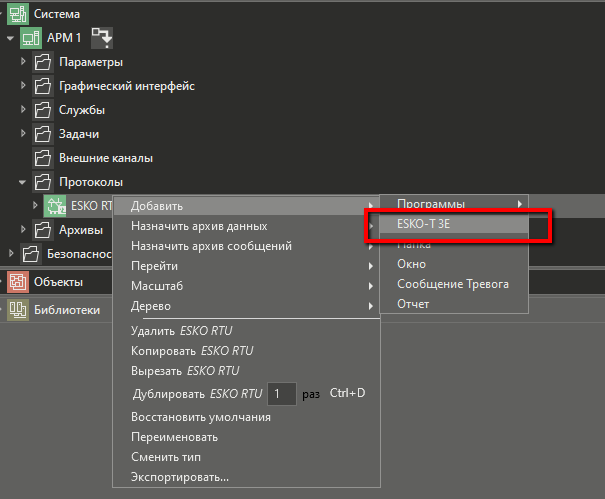Viewport: 605px width, 499px height.
Task: Click the Система root node icon
Action: click(17, 13)
